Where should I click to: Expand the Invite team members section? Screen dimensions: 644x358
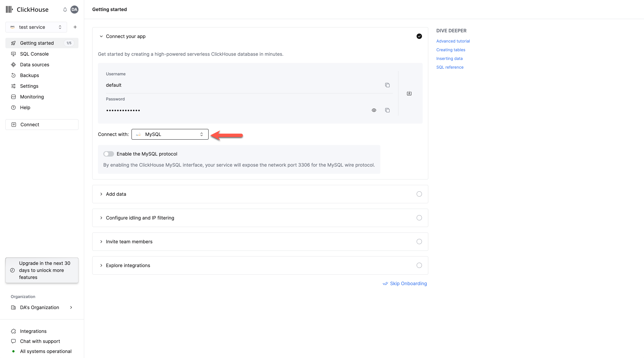pos(129,241)
